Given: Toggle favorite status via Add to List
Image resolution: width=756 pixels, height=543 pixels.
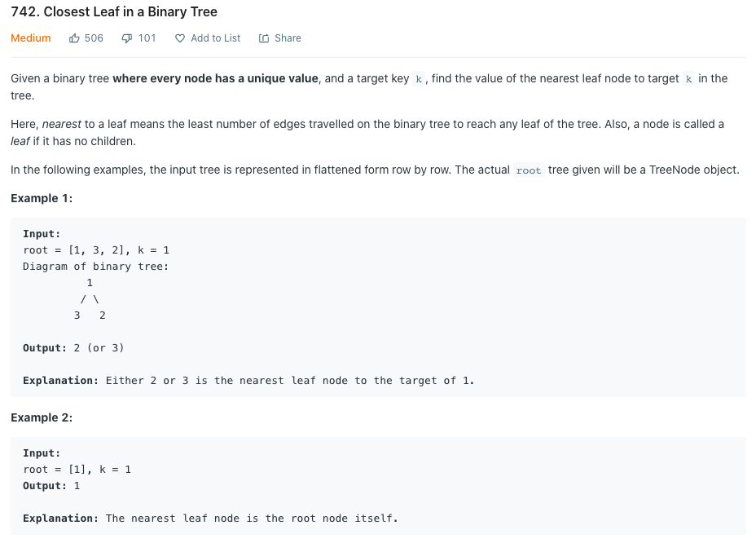Looking at the screenshot, I should (207, 38).
